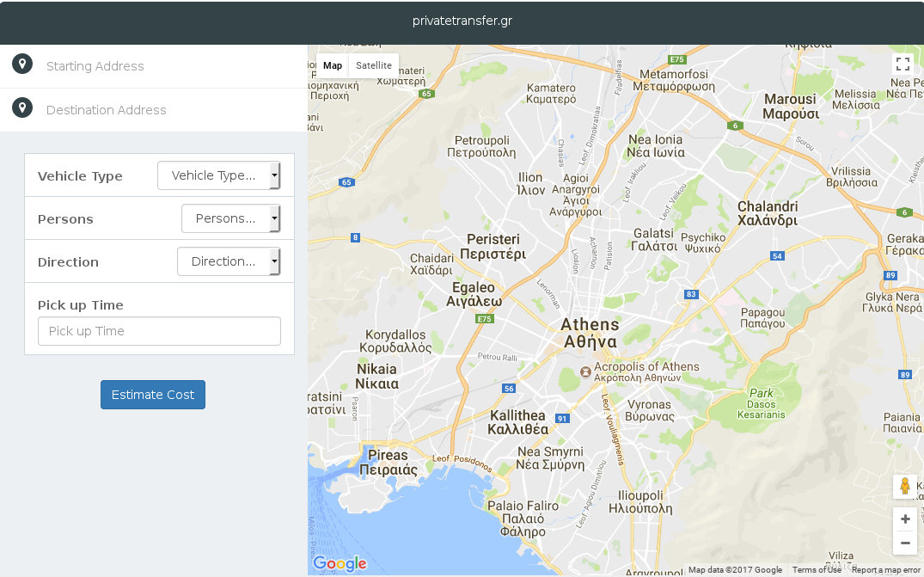The width and height of the screenshot is (924, 577).
Task: Open the Google logo link on map
Action: [340, 564]
